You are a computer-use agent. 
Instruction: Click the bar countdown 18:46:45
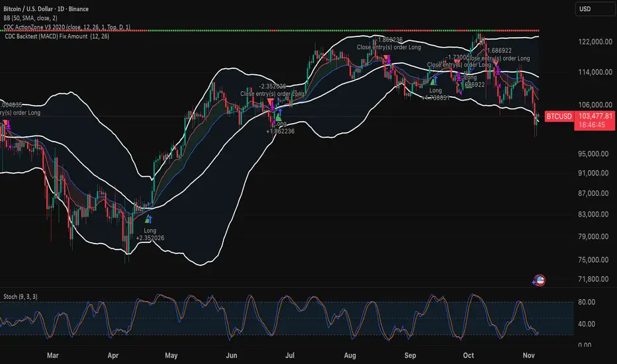[591, 125]
